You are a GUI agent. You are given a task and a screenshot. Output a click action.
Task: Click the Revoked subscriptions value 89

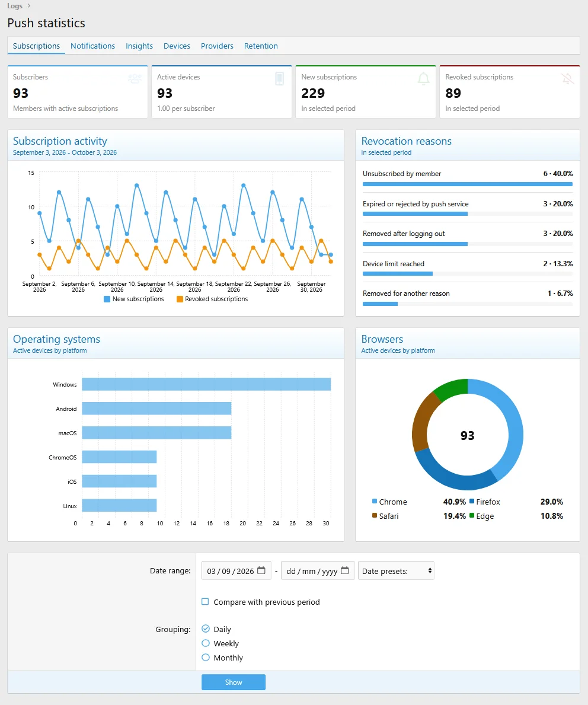coord(453,93)
